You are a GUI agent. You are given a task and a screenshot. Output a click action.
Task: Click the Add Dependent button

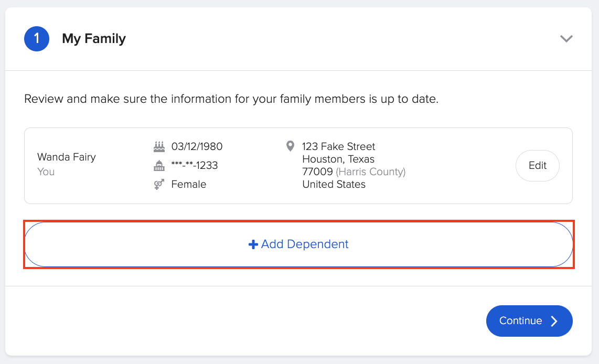[299, 244]
